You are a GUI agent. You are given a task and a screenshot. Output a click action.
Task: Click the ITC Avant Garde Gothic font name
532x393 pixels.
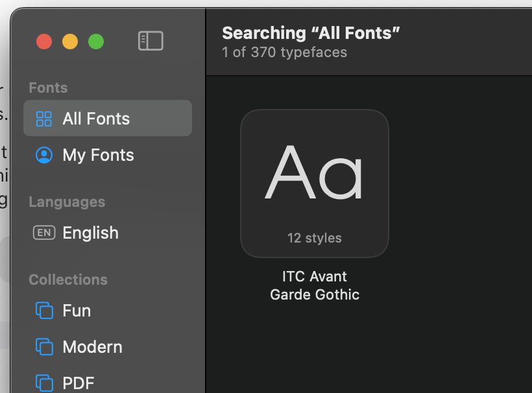tap(315, 285)
